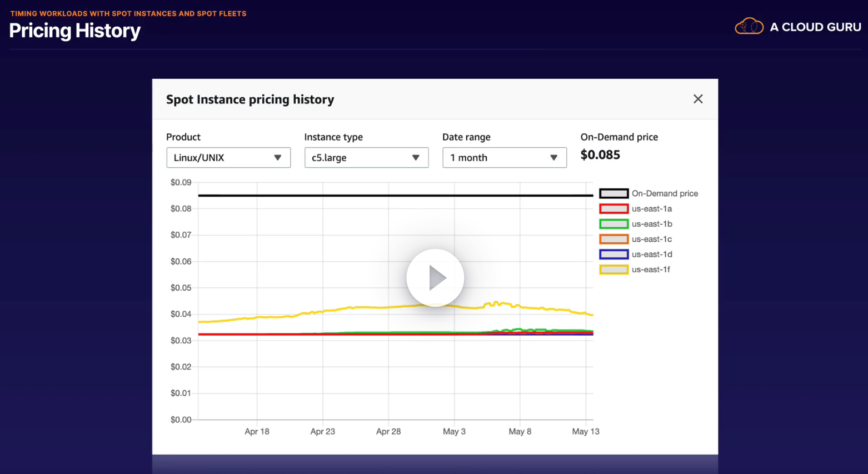Open the Date range 1 month dropdown
868x474 pixels.
click(504, 158)
